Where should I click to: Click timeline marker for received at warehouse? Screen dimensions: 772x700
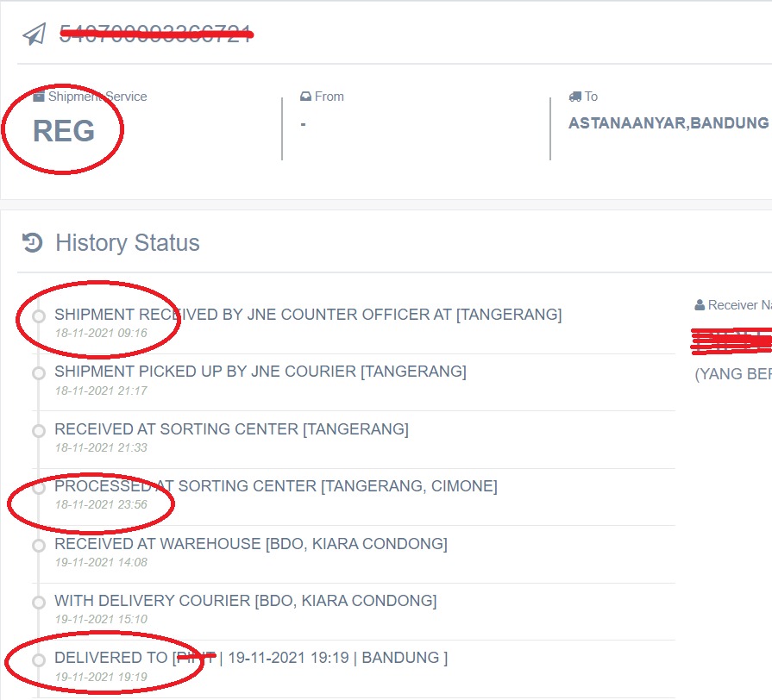tap(39, 546)
